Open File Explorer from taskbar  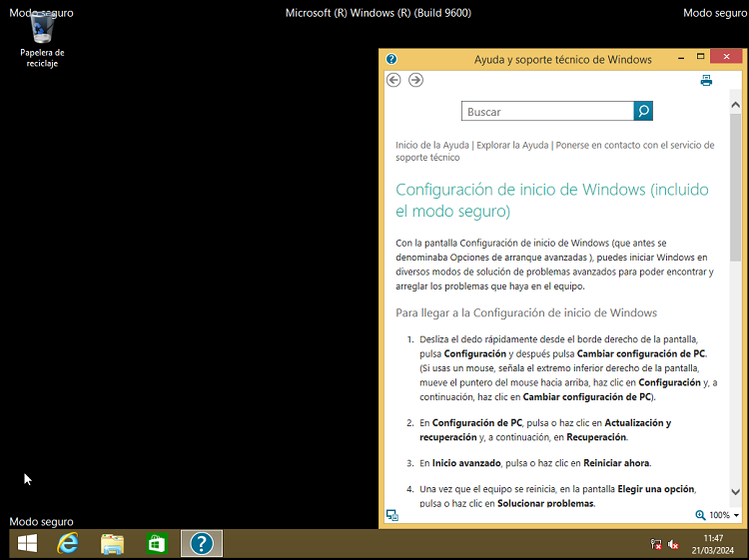pos(113,543)
